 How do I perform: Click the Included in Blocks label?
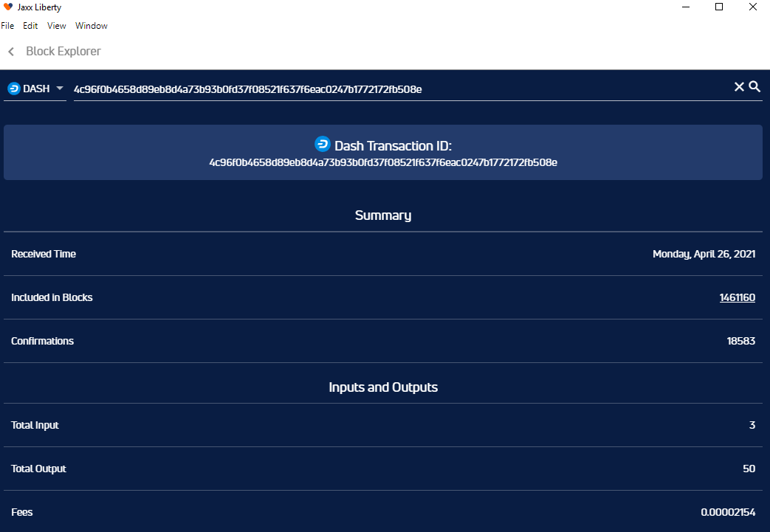click(52, 297)
